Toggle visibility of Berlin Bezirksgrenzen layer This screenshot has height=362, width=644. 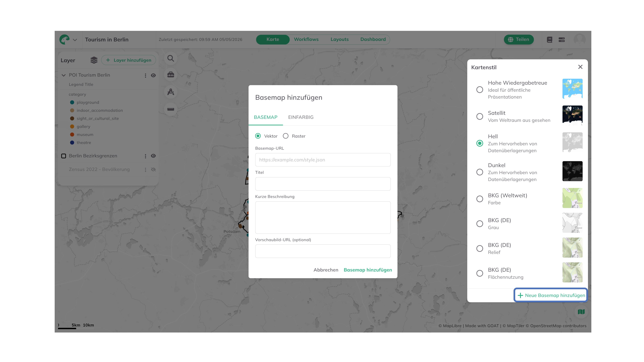point(153,156)
